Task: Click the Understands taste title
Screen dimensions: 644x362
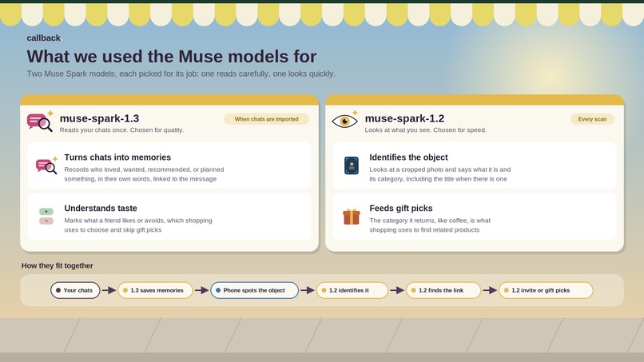Action: click(101, 209)
